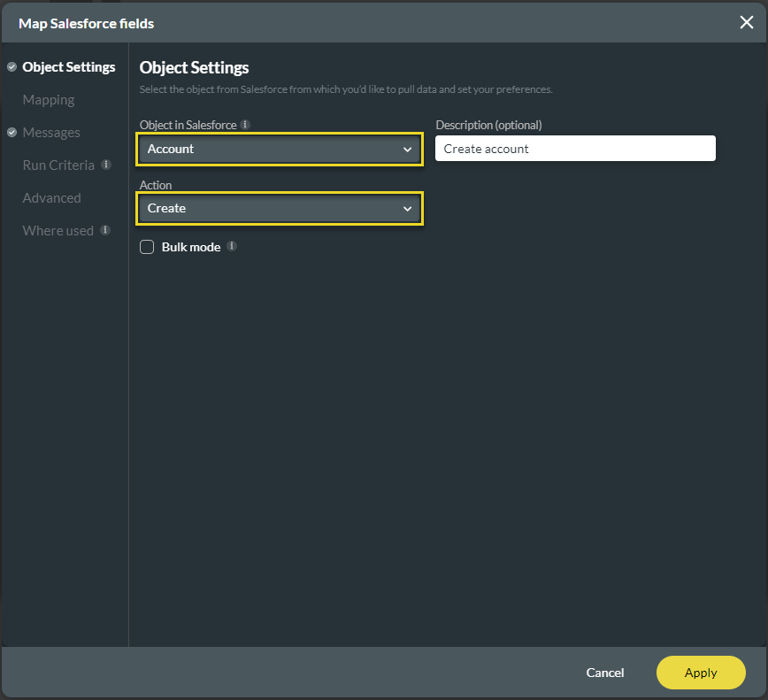Cancel the field mapping changes
This screenshot has height=700, width=768.
pos(604,673)
